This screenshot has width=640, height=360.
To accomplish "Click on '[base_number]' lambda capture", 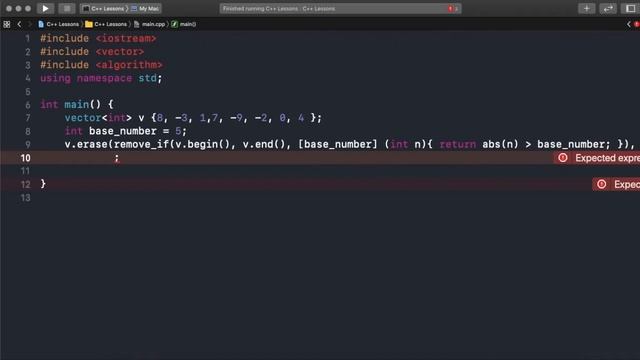I will pyautogui.click(x=338, y=144).
